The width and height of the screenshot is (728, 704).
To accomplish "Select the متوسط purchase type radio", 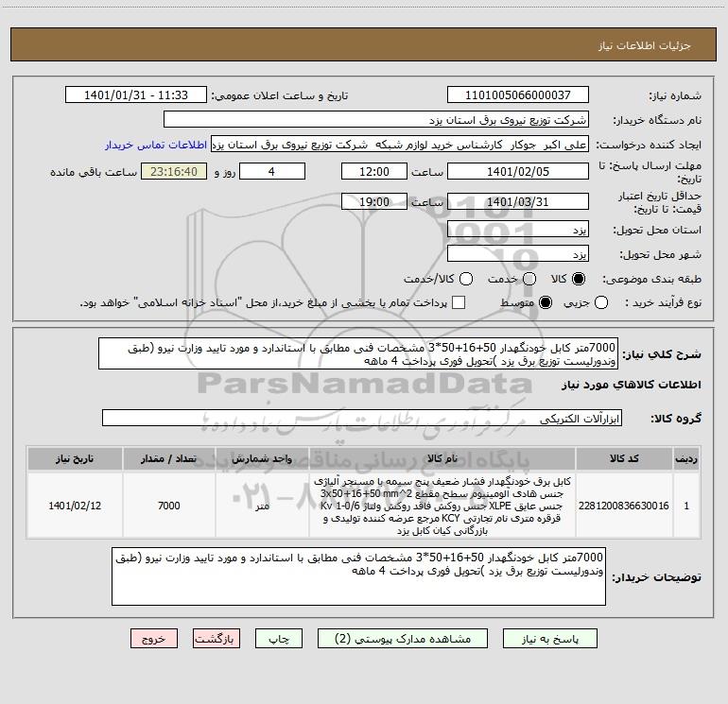I will click(546, 302).
